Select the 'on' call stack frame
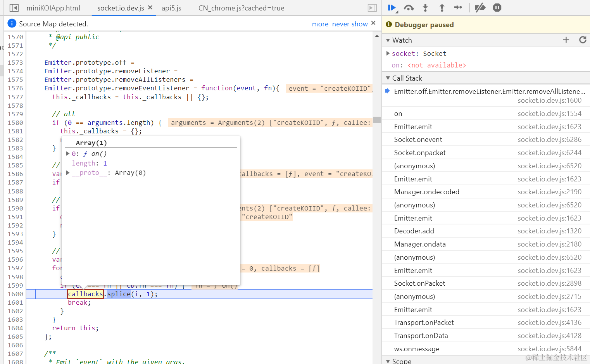The width and height of the screenshot is (590, 364). 486,114
